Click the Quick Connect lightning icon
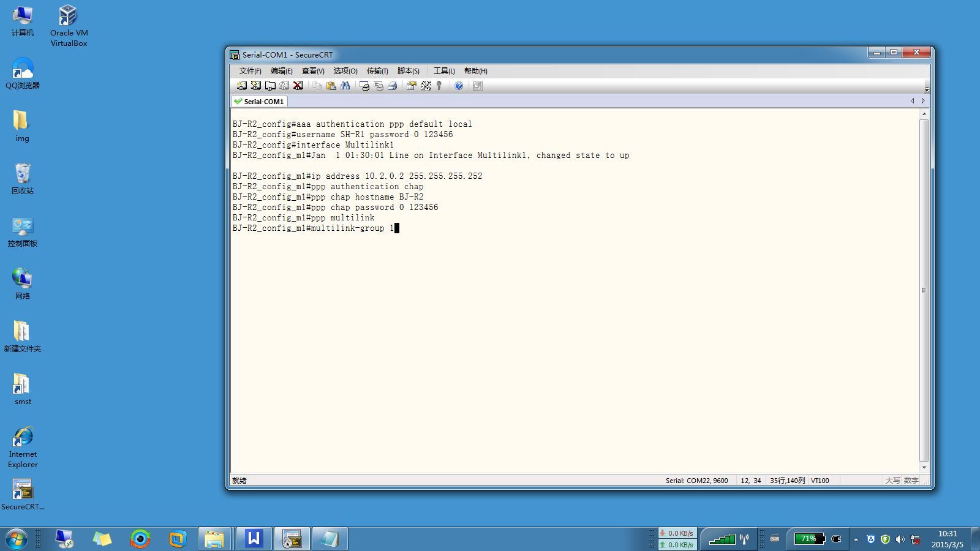The width and height of the screenshot is (980, 551). tap(256, 86)
